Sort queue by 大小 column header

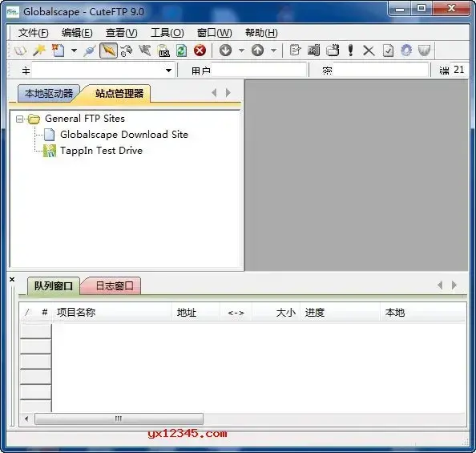click(x=276, y=313)
